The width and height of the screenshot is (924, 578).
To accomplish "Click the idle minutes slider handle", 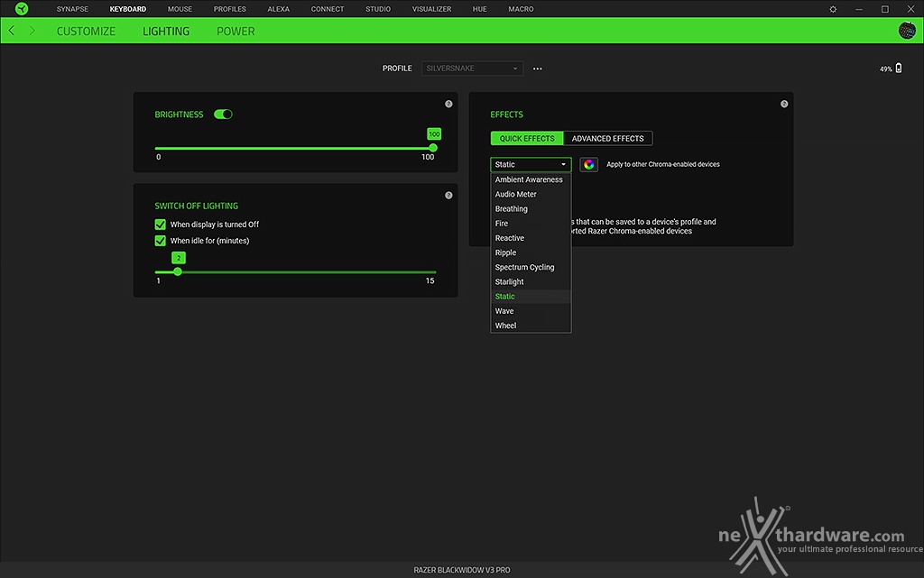I will tap(178, 272).
